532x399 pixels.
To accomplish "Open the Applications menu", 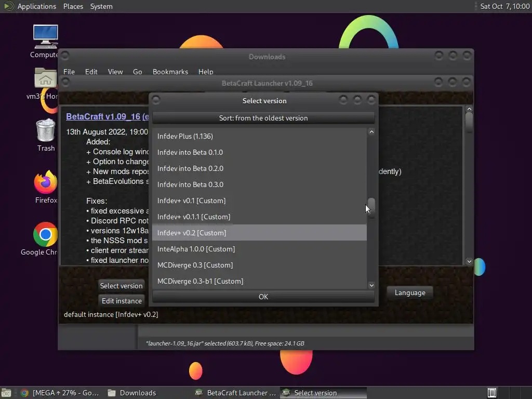I will pyautogui.click(x=37, y=6).
